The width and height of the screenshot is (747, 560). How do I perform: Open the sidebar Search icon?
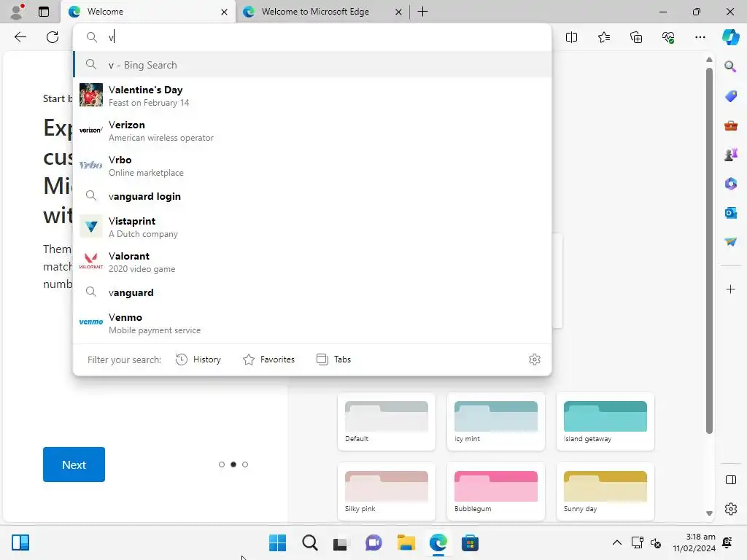point(730,66)
